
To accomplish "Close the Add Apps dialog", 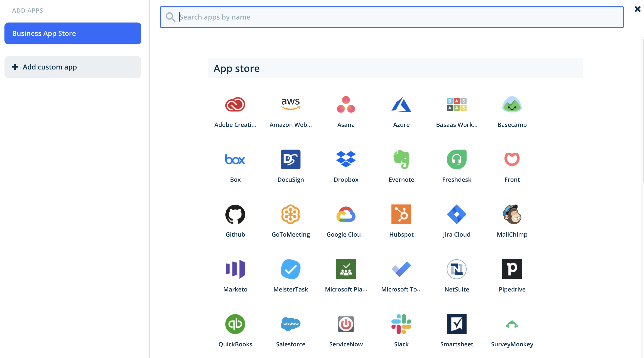I will 638,9.
